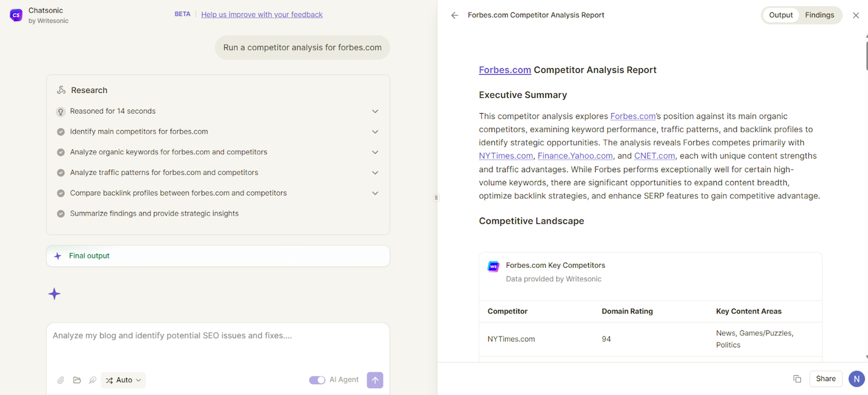868x395 pixels.
Task: Open the folder icon in chat input
Action: tap(77, 380)
